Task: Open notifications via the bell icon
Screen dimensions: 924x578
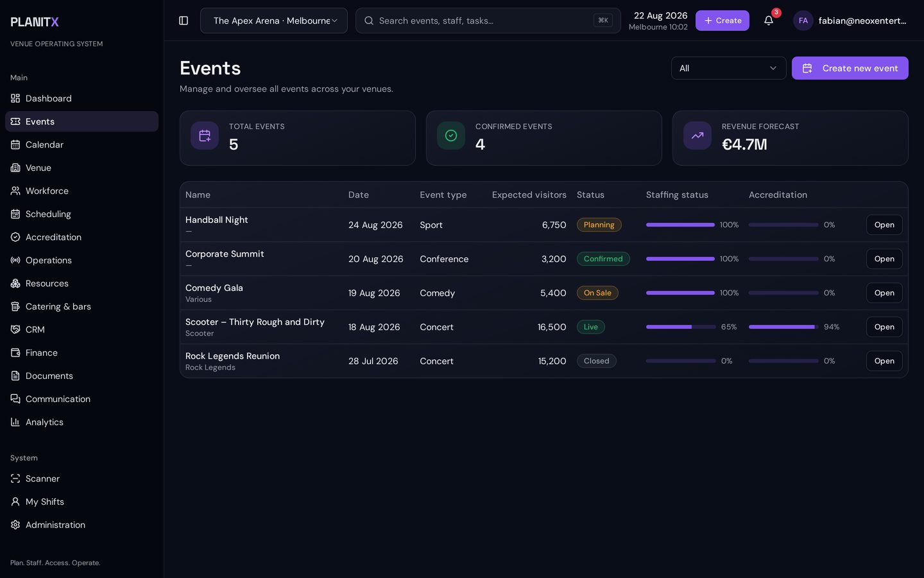Action: 769,21
